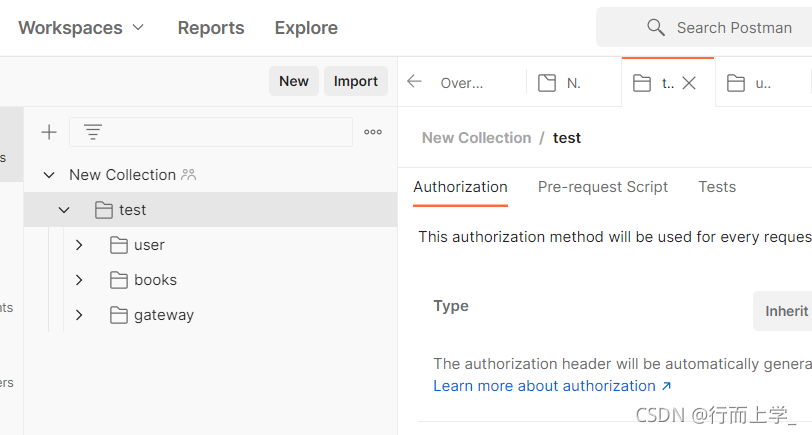
Task: Click the filter icon in sidebar
Action: (x=93, y=132)
